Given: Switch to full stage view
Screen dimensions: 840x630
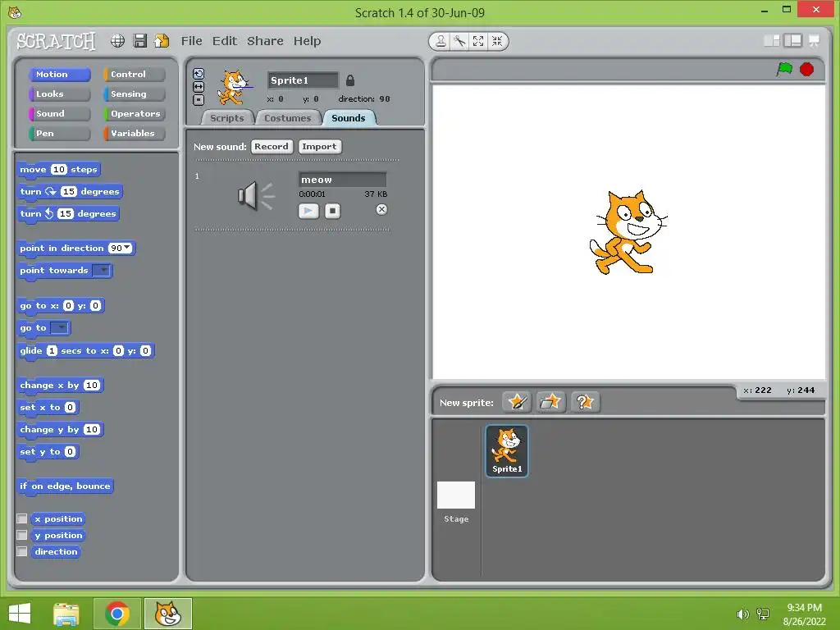Looking at the screenshot, I should tap(793, 41).
